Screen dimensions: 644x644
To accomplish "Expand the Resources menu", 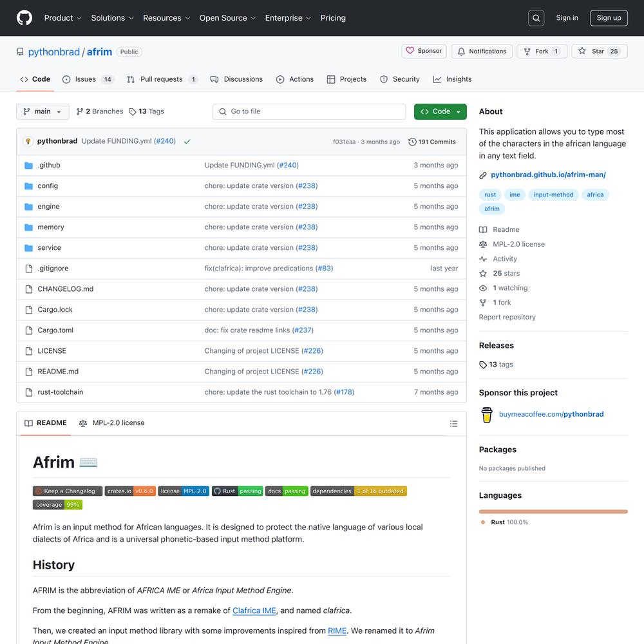I will (x=166, y=18).
